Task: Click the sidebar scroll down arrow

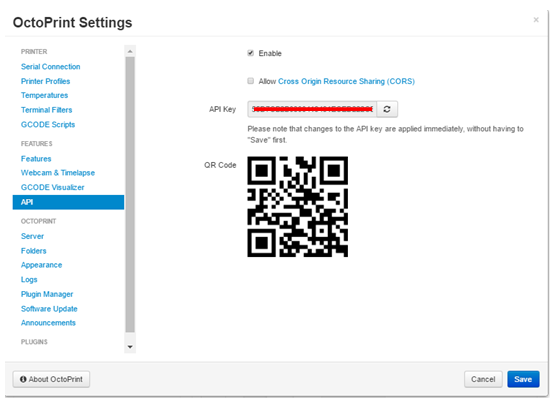Action: (x=130, y=347)
